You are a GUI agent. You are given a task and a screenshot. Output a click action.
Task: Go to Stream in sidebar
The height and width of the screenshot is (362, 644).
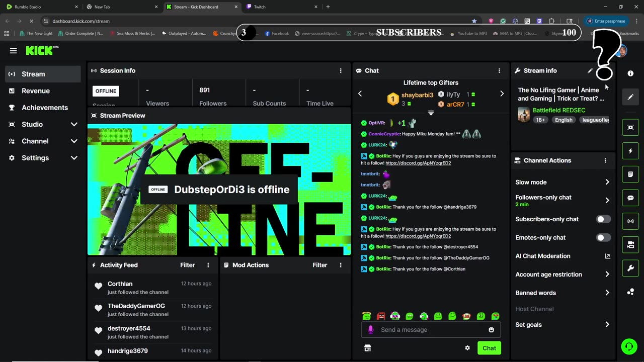point(43,74)
